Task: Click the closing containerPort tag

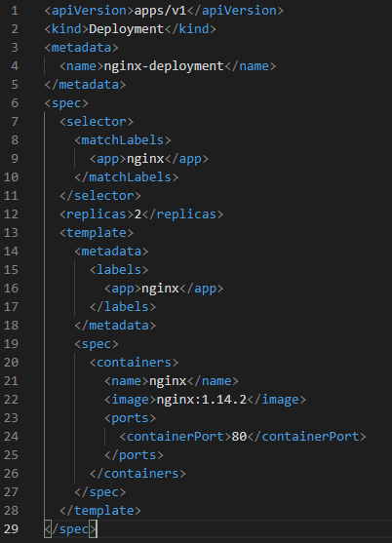Action: pos(306,437)
